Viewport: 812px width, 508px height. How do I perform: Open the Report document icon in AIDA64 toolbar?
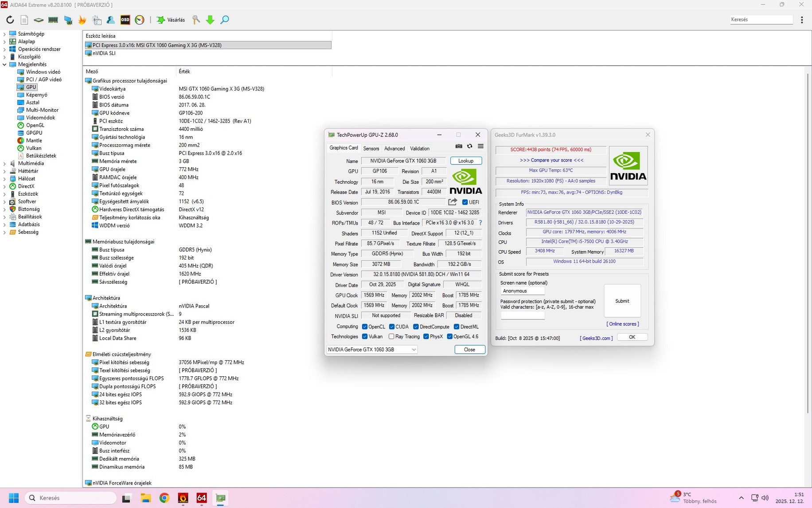tap(24, 20)
